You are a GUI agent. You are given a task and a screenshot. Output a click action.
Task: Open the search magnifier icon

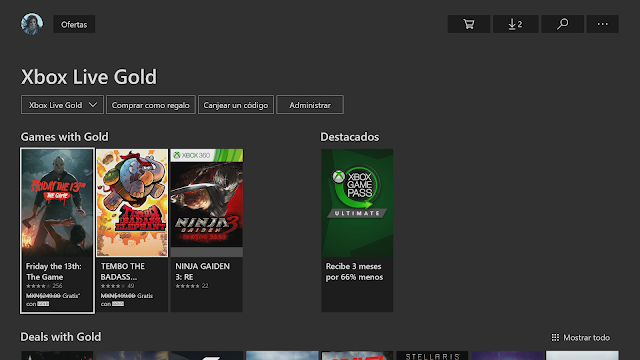tap(562, 24)
